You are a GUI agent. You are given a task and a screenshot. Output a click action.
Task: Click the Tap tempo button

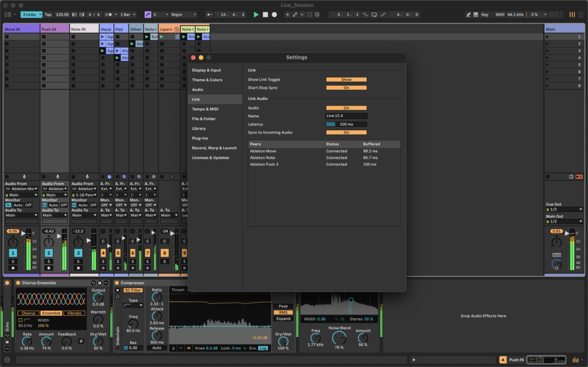(x=48, y=14)
